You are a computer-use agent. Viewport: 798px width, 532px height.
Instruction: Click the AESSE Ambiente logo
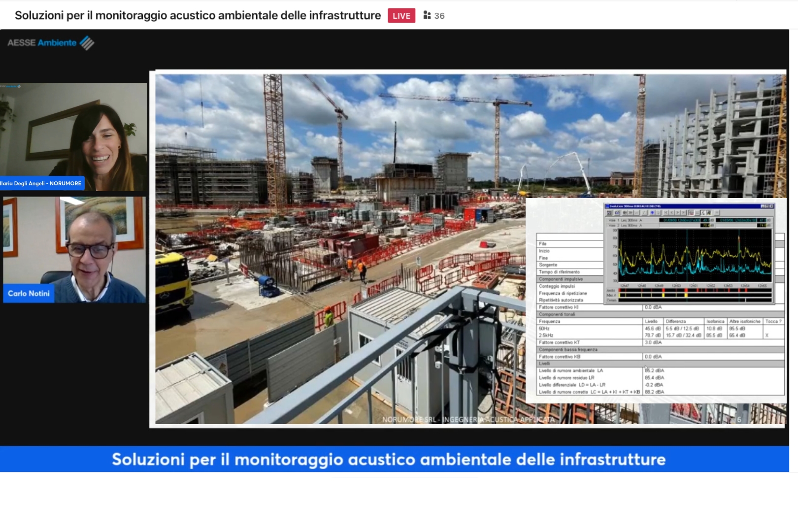pyautogui.click(x=51, y=43)
